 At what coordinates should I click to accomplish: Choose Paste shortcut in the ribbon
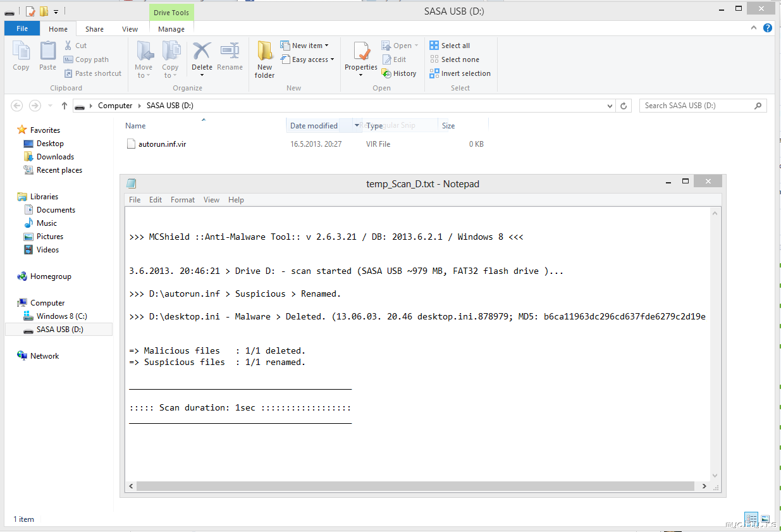[92, 73]
